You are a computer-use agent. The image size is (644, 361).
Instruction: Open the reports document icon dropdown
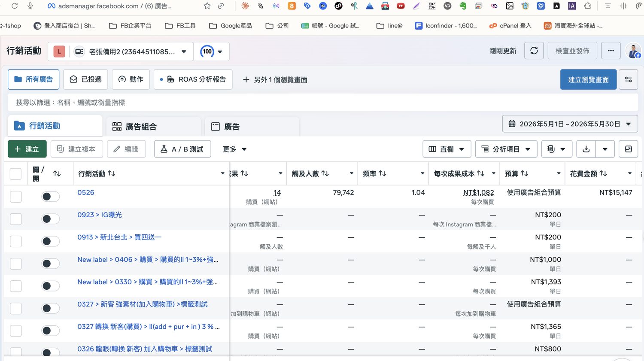[556, 149]
